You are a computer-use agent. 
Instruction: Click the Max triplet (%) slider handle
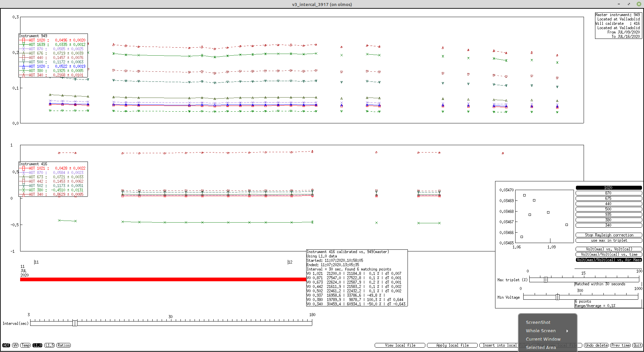click(x=546, y=280)
